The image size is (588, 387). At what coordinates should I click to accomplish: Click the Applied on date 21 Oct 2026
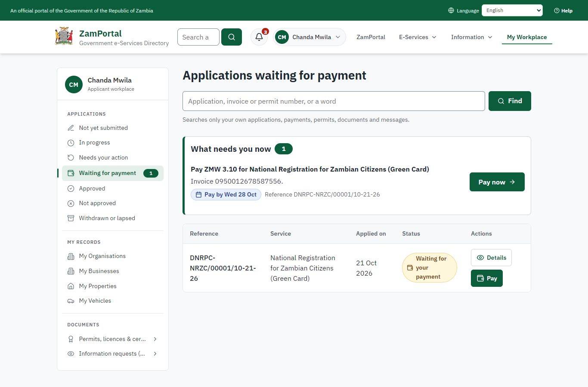tap(366, 268)
